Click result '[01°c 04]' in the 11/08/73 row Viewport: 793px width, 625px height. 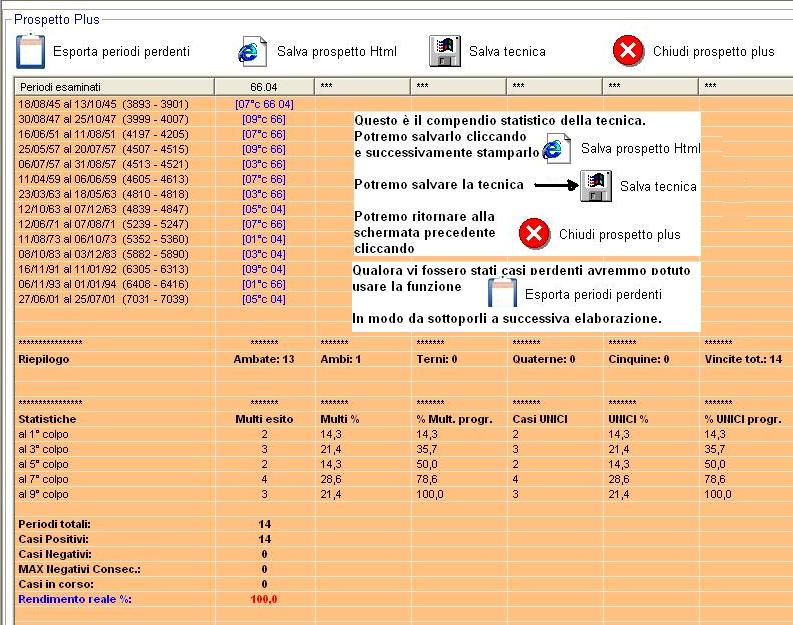click(x=264, y=239)
